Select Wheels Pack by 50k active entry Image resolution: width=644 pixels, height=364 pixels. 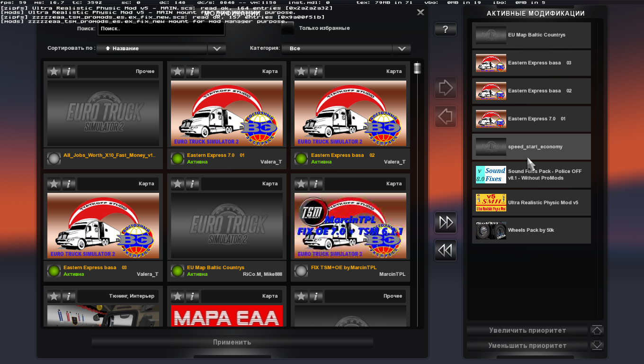click(x=531, y=231)
